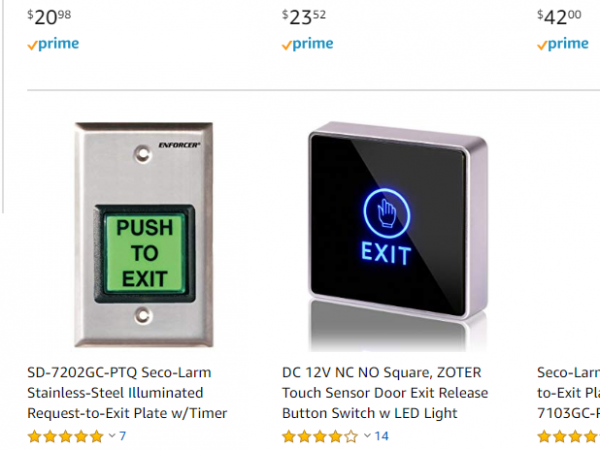The width and height of the screenshot is (600, 450).
Task: Click the prime badge under $23.52
Action: [308, 44]
